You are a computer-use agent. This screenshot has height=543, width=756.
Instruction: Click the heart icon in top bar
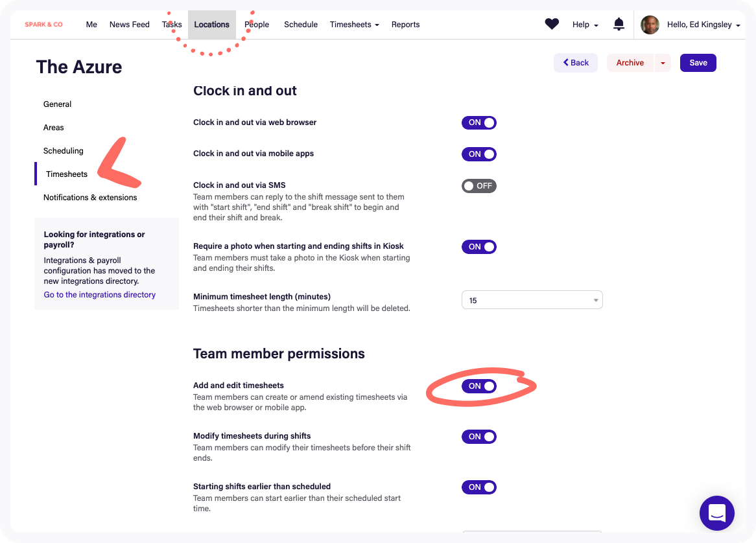pyautogui.click(x=552, y=25)
